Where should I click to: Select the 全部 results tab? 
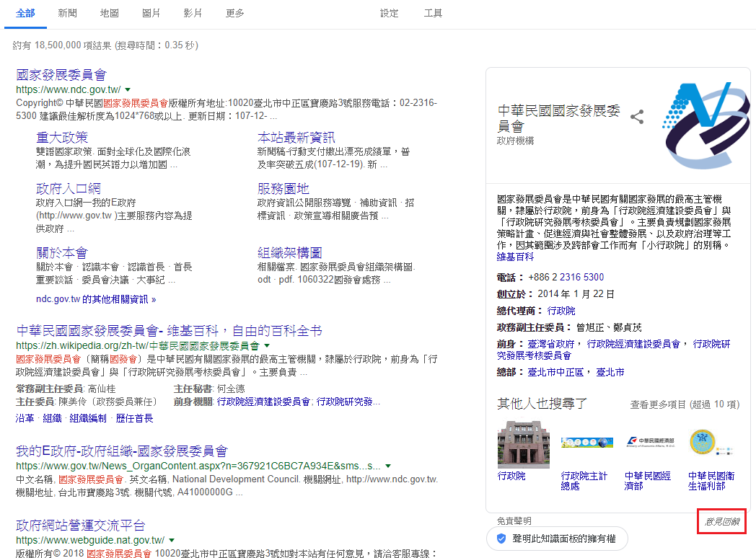25,13
